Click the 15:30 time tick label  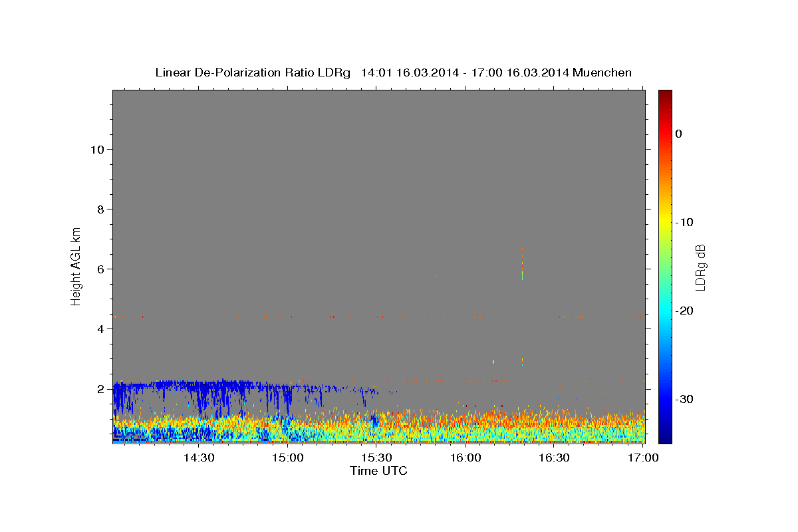pos(376,458)
